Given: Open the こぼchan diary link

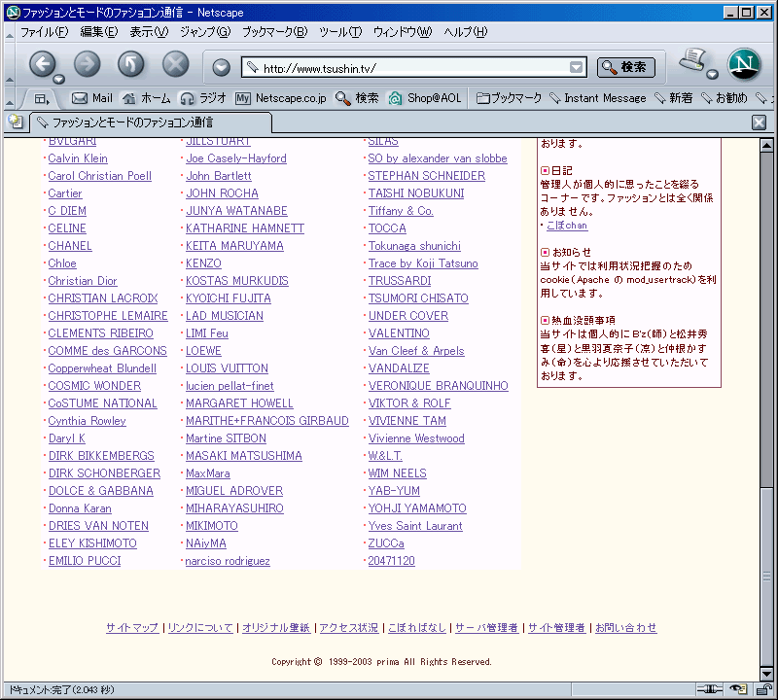Looking at the screenshot, I should [567, 226].
